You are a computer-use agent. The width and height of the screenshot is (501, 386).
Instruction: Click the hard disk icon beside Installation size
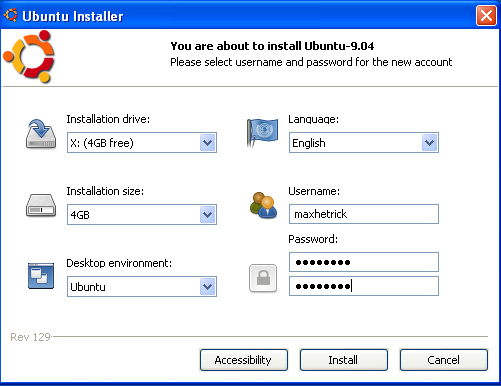point(41,205)
